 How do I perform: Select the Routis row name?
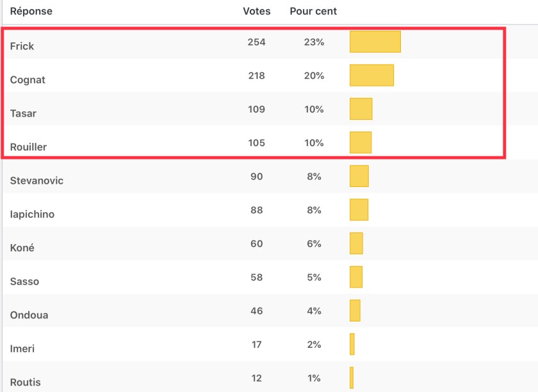click(x=26, y=382)
